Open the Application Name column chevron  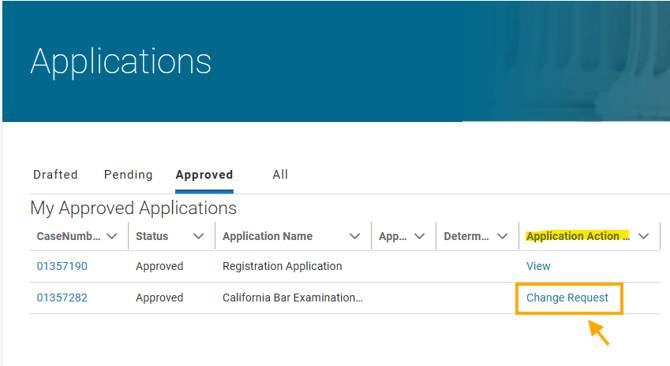tap(355, 236)
